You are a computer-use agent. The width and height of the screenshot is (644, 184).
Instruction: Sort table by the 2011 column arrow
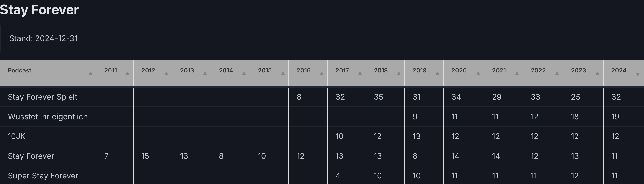[128, 73]
